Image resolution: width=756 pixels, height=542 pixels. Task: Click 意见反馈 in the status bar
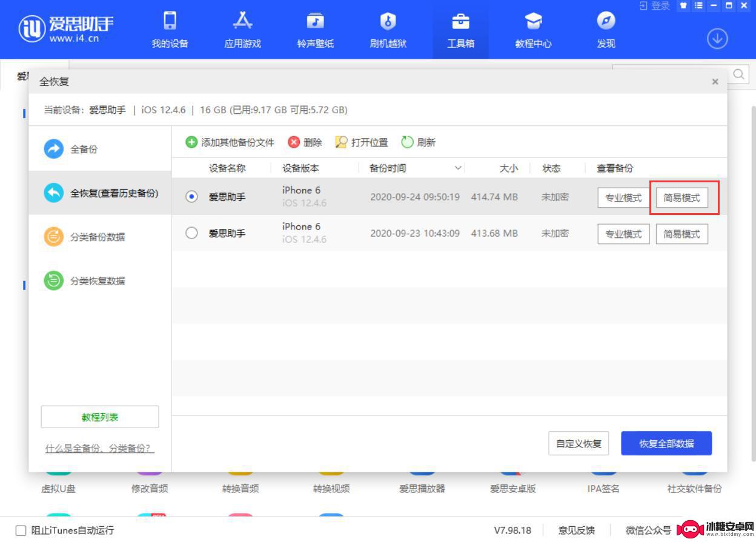pyautogui.click(x=576, y=530)
